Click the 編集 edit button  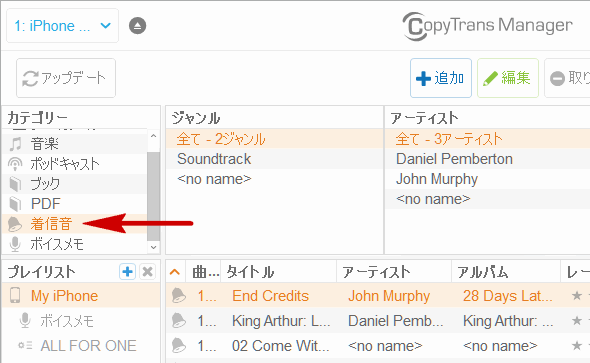(x=508, y=78)
